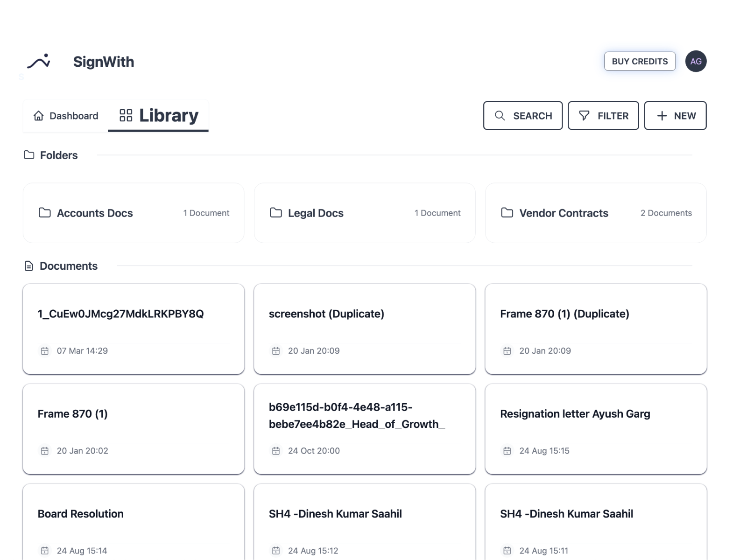The image size is (747, 560).
Task: Open the 1_CuEw0JMcg27MdkLRKPBY8Q document
Action: click(134, 329)
